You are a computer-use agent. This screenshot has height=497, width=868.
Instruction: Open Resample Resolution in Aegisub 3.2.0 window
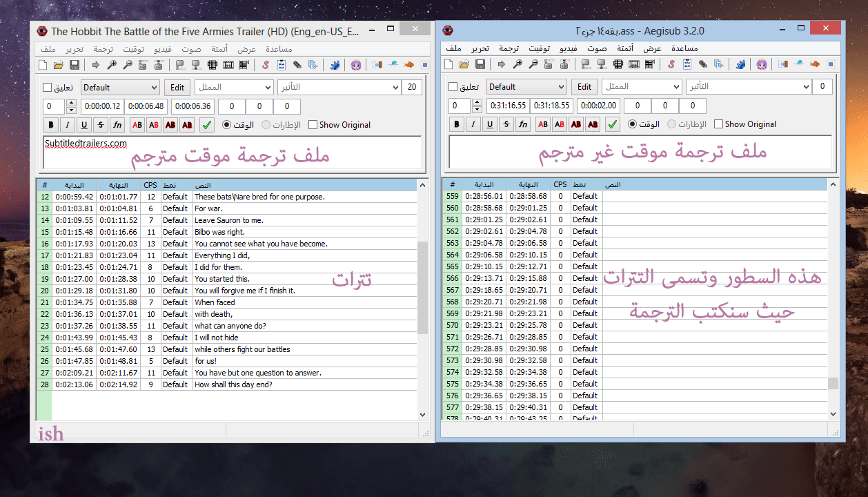(x=831, y=64)
